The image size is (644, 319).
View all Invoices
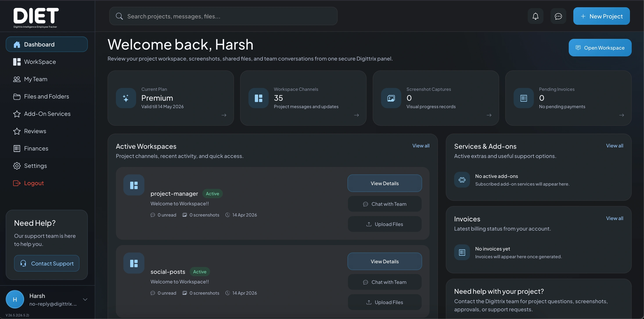tap(615, 218)
